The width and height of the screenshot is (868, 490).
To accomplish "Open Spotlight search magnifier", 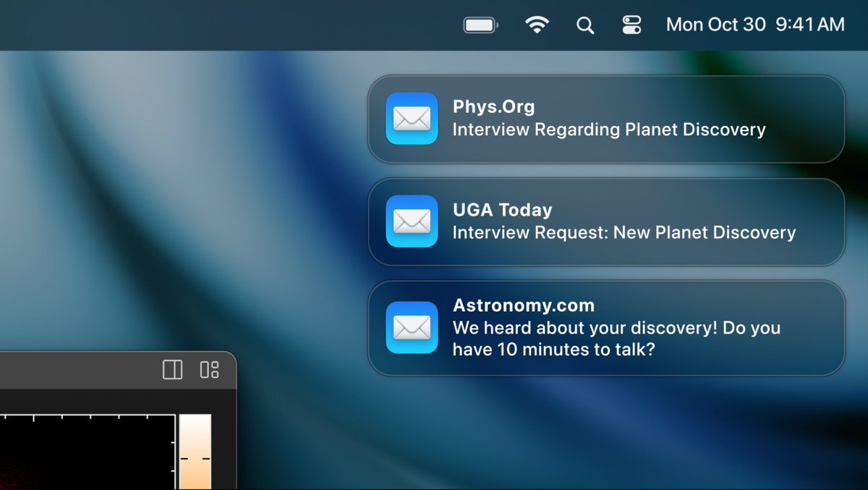I will click(x=585, y=25).
